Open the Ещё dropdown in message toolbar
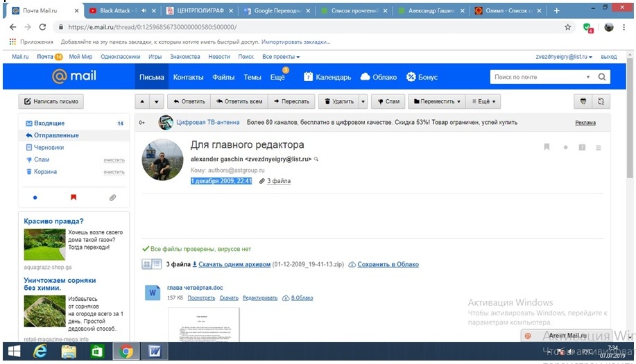The image size is (636, 364). click(483, 101)
